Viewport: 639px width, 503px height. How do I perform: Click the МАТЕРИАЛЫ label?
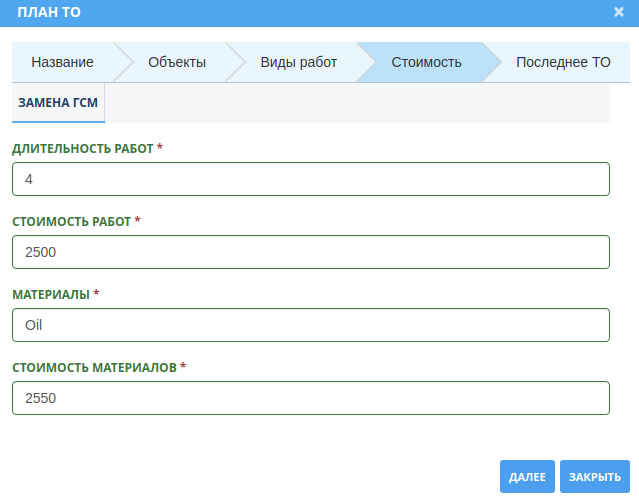pos(50,295)
